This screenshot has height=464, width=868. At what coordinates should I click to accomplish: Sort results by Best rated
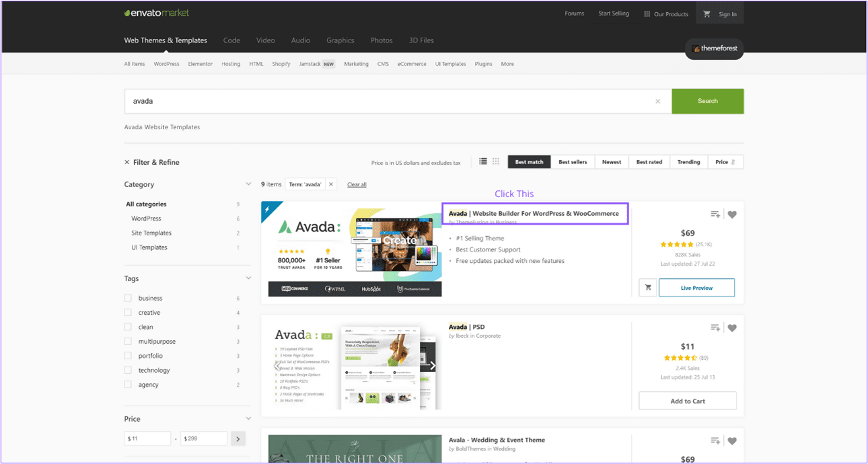click(x=649, y=162)
